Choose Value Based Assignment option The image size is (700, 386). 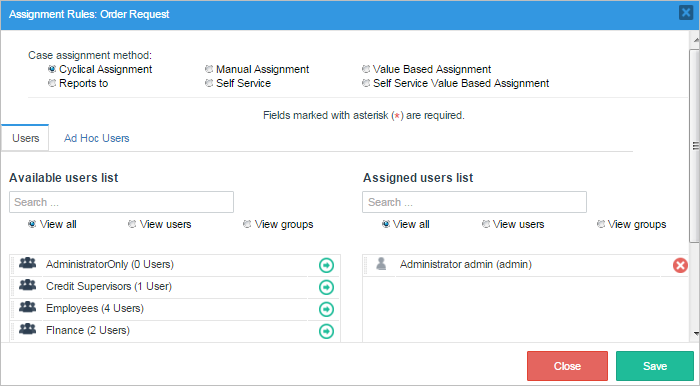[x=366, y=69]
